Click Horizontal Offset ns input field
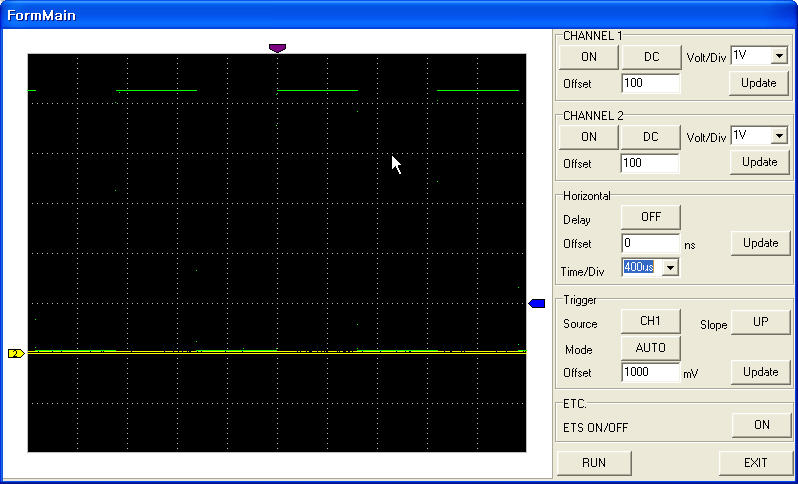Screen dimensions: 798x484 (x=651, y=243)
